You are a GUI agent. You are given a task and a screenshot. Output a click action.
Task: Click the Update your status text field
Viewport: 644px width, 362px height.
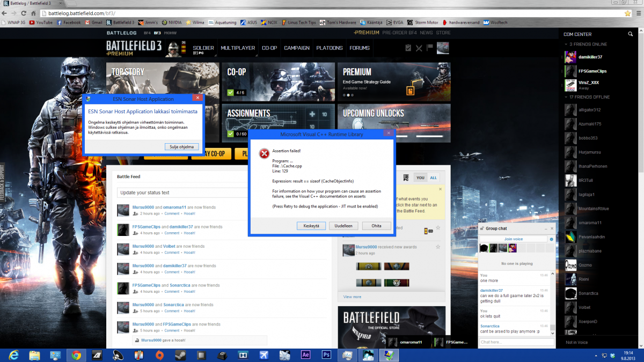183,193
